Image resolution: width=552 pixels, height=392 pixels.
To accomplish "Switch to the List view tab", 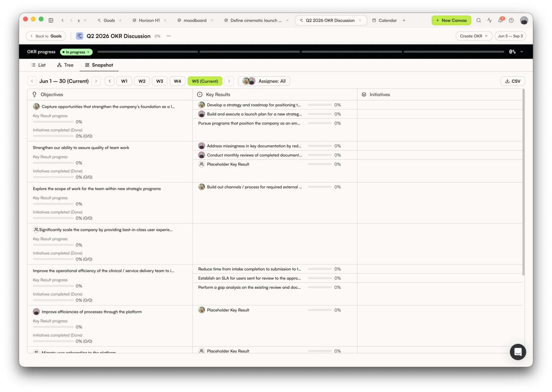I will 39,65.
